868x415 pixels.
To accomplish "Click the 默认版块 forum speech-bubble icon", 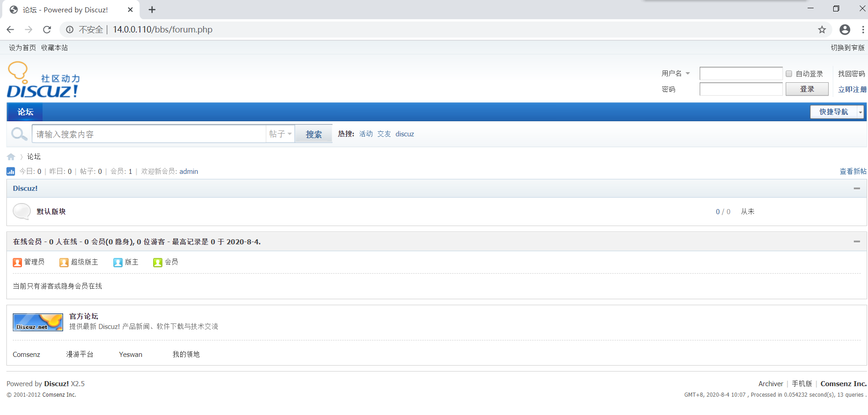I will coord(21,211).
